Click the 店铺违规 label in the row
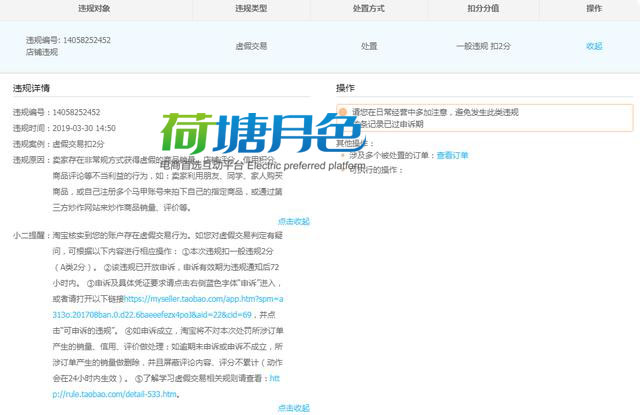 (42, 52)
